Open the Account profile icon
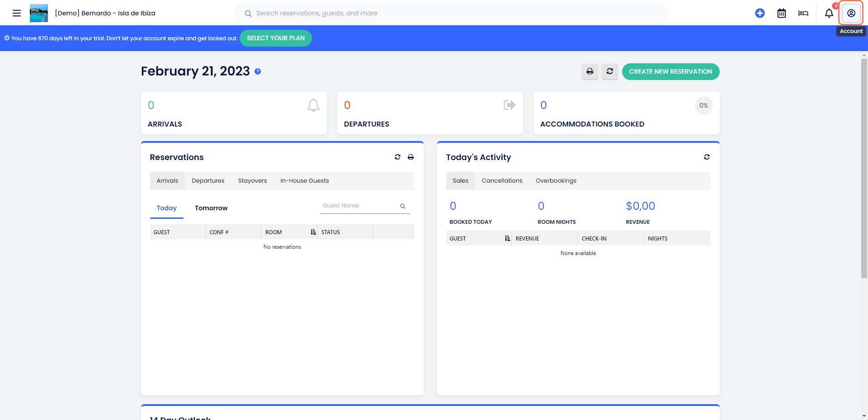868x420 pixels. point(851,13)
